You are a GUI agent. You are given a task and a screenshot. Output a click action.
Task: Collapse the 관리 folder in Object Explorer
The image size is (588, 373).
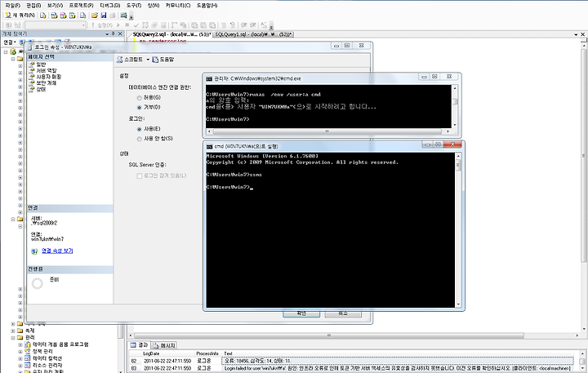[x=13, y=337]
